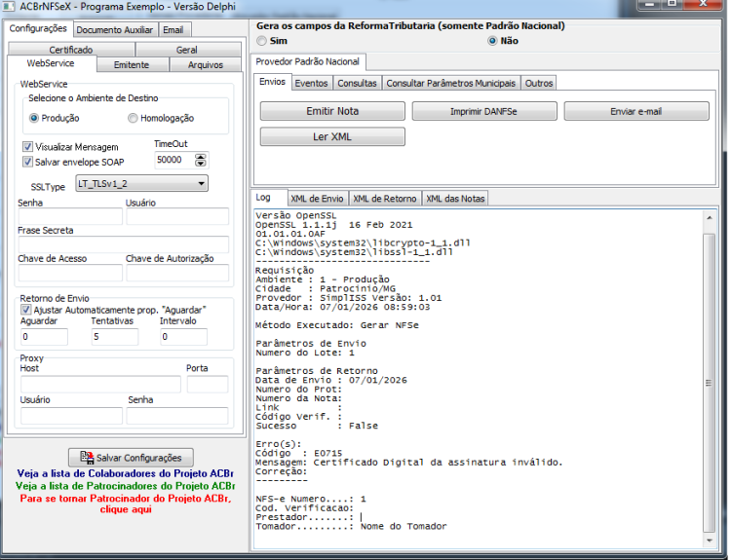Switch to the Documento Auxiliar tab
731x560 pixels.
coord(115,30)
